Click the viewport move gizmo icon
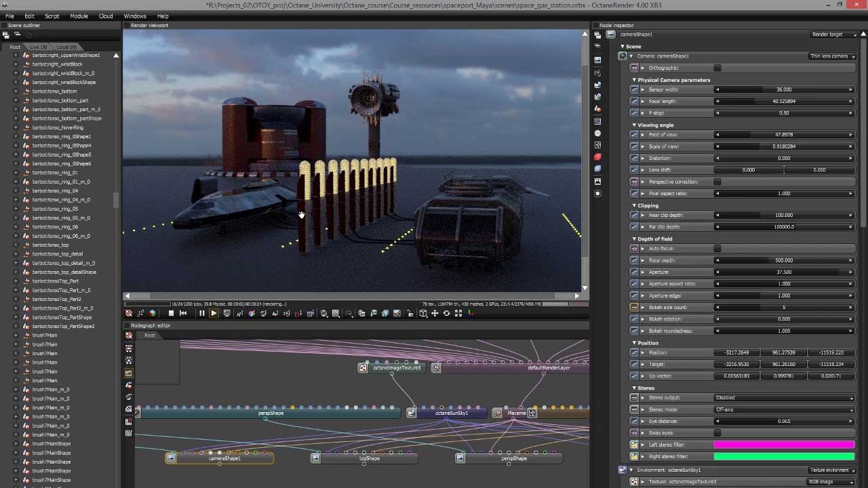The width and height of the screenshot is (868, 488). click(435, 313)
